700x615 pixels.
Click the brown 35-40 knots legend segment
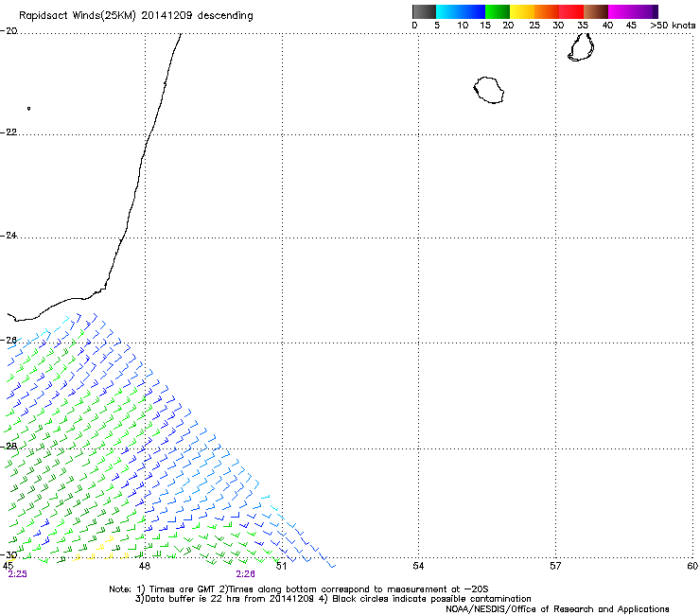(x=596, y=11)
